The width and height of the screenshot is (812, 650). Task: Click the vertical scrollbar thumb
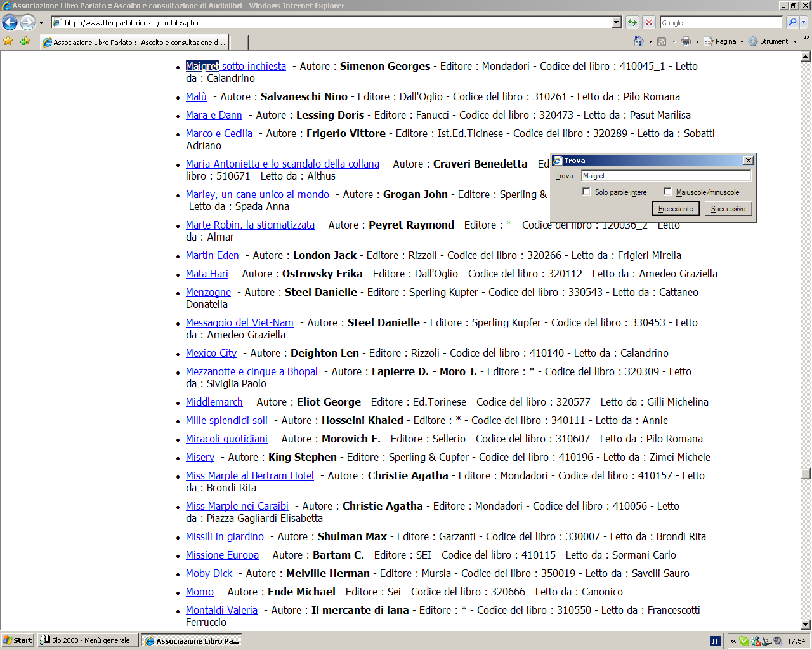(x=806, y=474)
